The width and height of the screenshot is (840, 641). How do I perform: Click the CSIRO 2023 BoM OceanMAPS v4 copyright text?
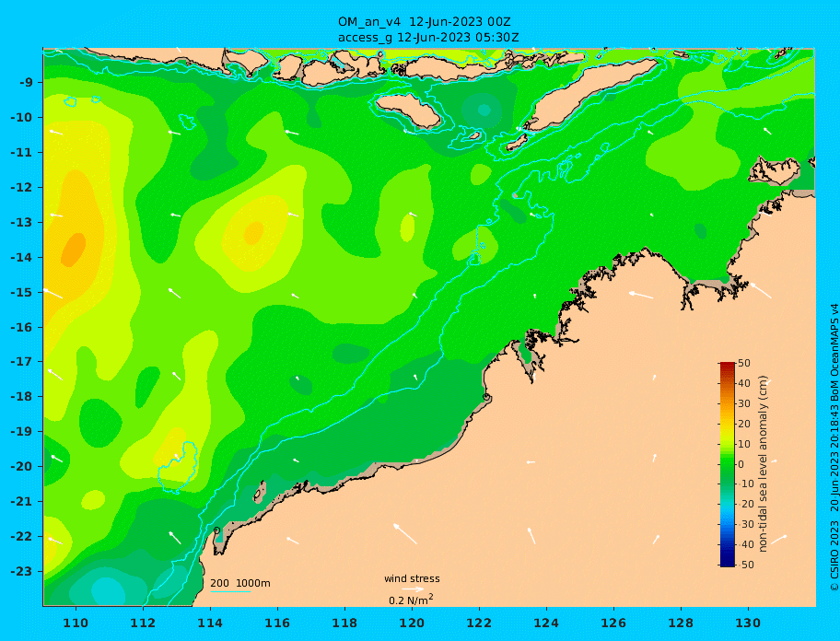[x=834, y=448]
